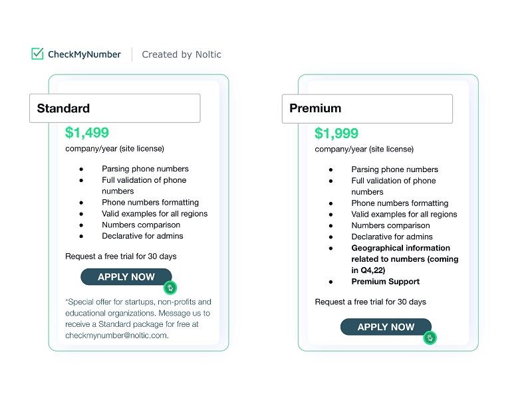Click the $1,999 Premium price
Screen dimensions: 532x398
point(336,134)
